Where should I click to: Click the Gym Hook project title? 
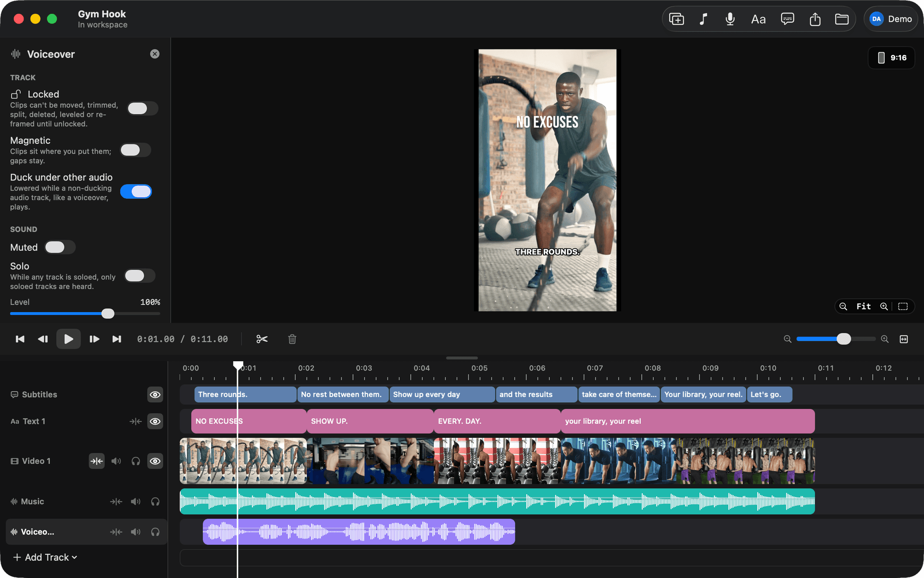(102, 14)
